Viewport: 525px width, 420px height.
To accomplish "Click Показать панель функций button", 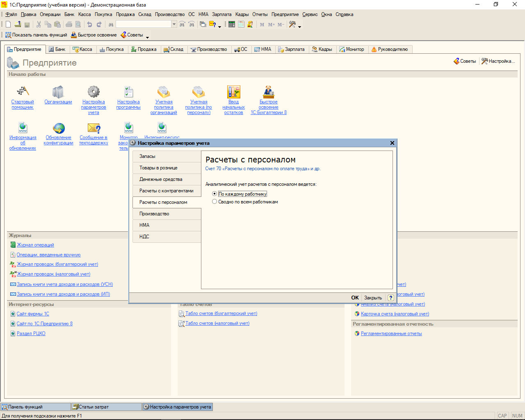I will click(36, 35).
